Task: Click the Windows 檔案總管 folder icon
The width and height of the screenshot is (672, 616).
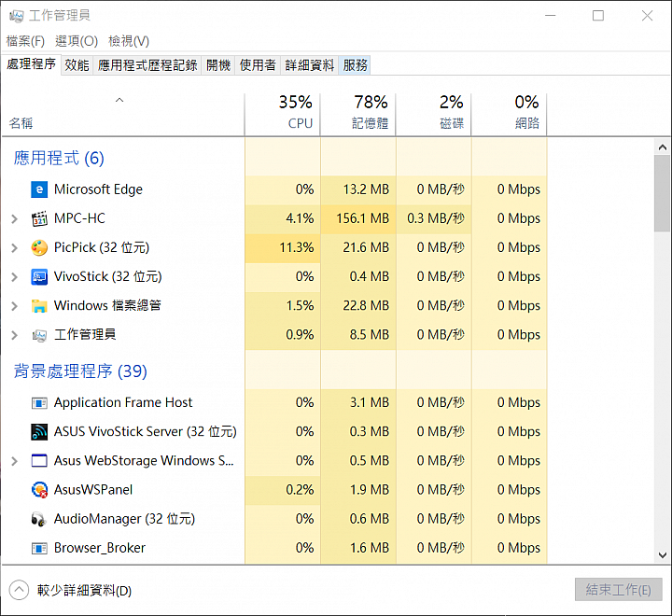Action: point(39,306)
